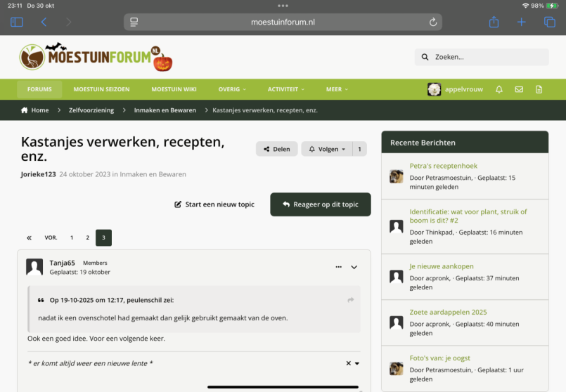Screen dimensions: 566x392
Task: Go to page 2 of the topic
Action: click(x=88, y=237)
